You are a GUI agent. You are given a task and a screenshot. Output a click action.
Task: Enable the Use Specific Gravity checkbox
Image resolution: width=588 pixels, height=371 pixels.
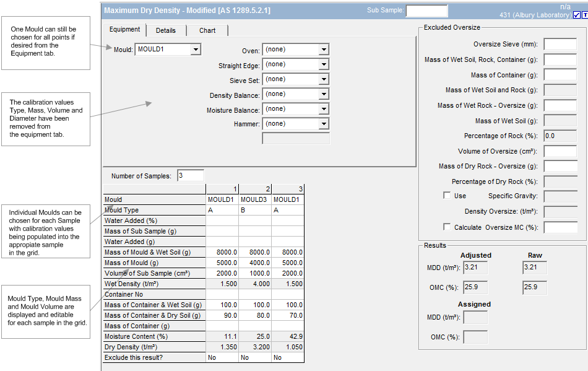tap(447, 196)
